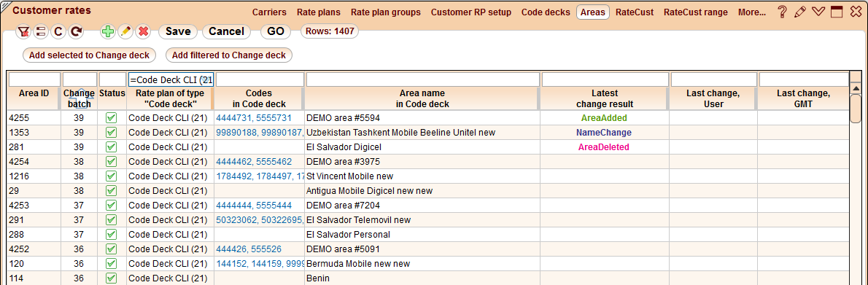Expand the More... menu
Screen dimensions: 868x285
click(x=752, y=12)
